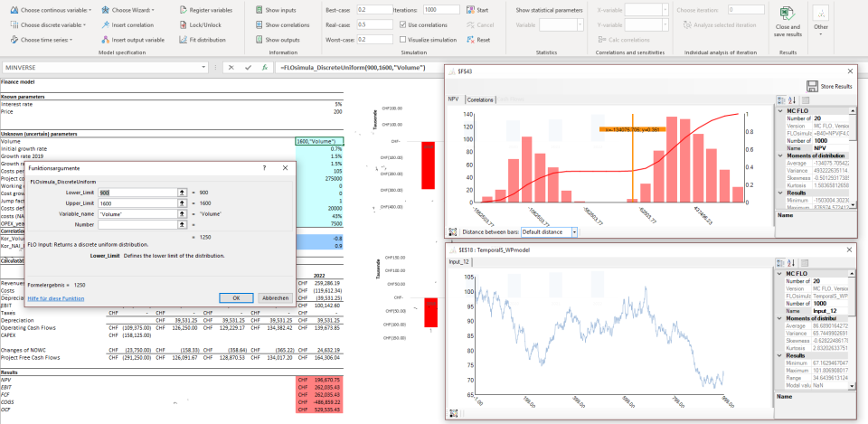This screenshot has height=424, width=868.
Task: Open the Hilfe für diese Funktion link
Action: (x=56, y=298)
